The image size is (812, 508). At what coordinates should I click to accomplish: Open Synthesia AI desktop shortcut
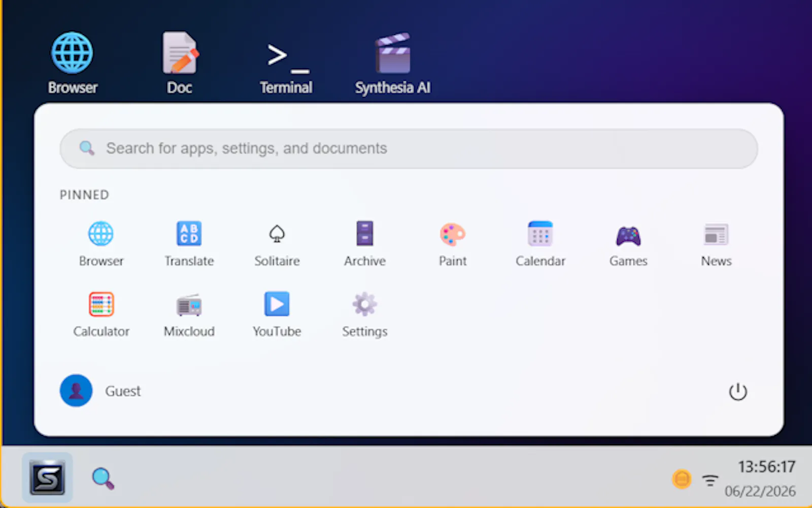tap(392, 63)
